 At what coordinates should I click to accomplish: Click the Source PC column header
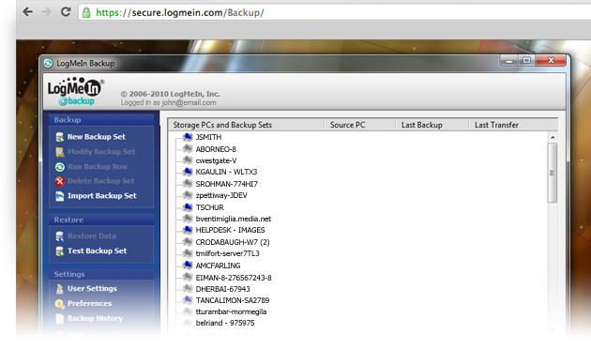tap(347, 125)
